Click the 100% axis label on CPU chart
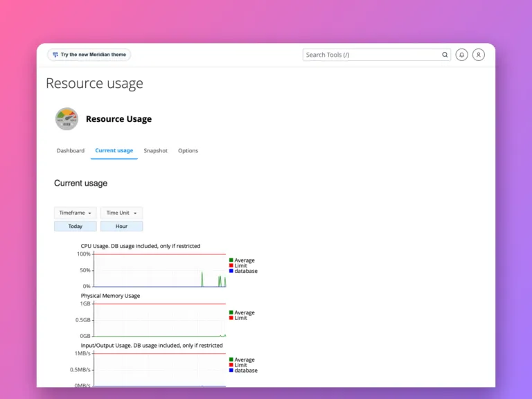This screenshot has height=399, width=532. (84, 254)
